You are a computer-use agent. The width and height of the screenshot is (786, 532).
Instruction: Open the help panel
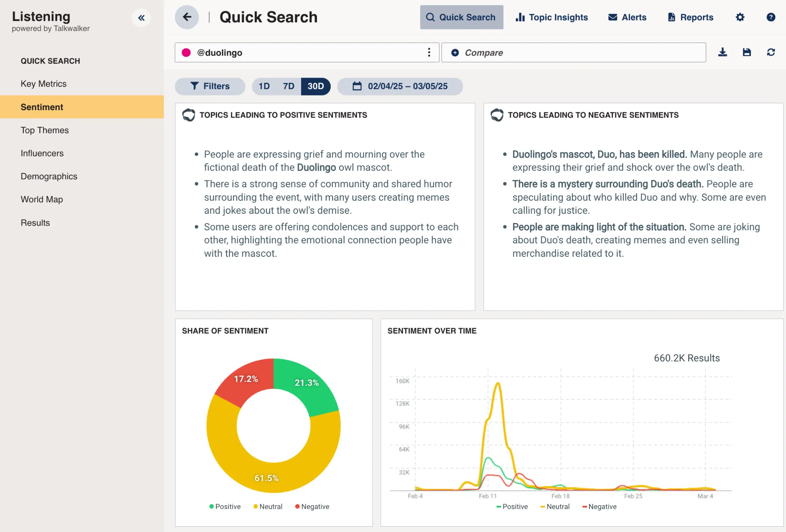click(771, 17)
